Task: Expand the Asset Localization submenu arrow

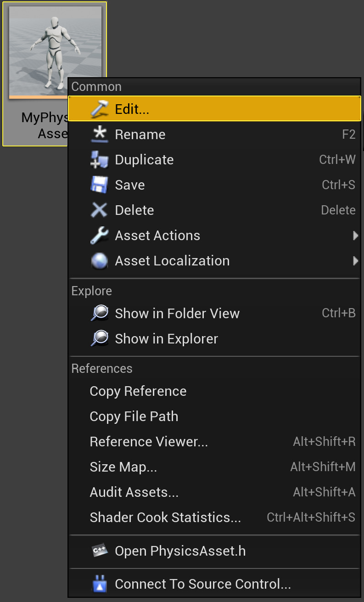Action: (355, 261)
